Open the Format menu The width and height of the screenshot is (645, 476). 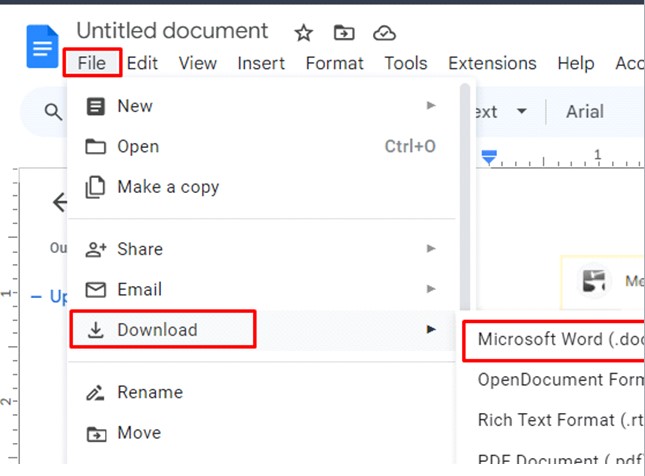pos(334,63)
